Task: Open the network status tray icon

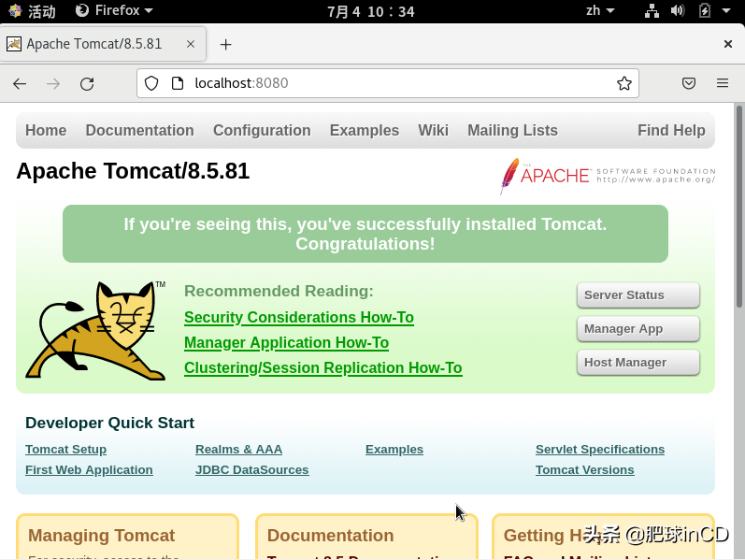Action: (x=652, y=10)
